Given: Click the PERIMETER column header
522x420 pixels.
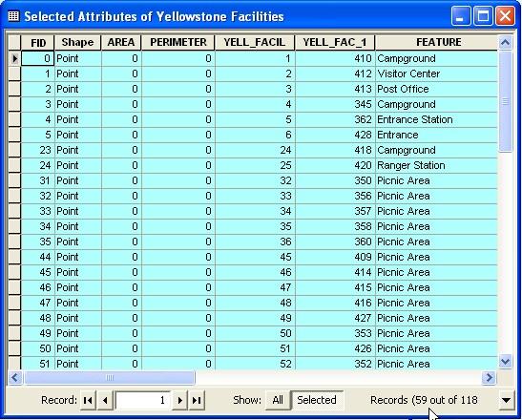Looking at the screenshot, I should tap(178, 42).
